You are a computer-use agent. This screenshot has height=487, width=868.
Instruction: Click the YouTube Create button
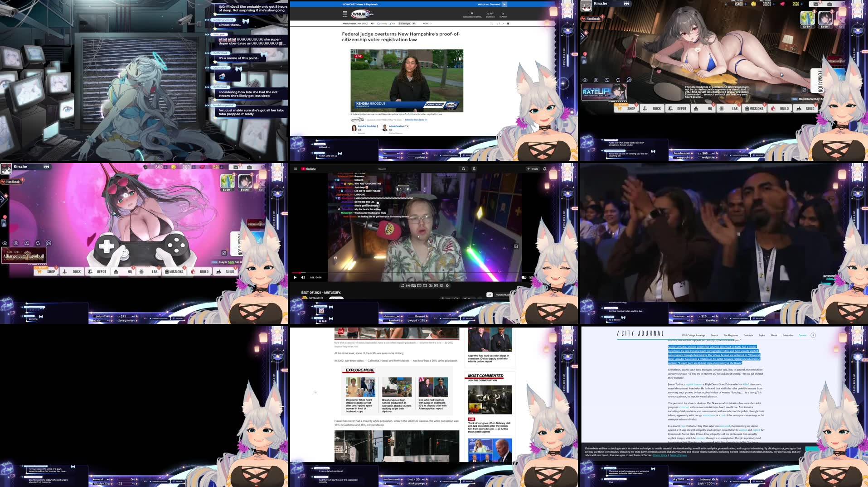point(533,169)
